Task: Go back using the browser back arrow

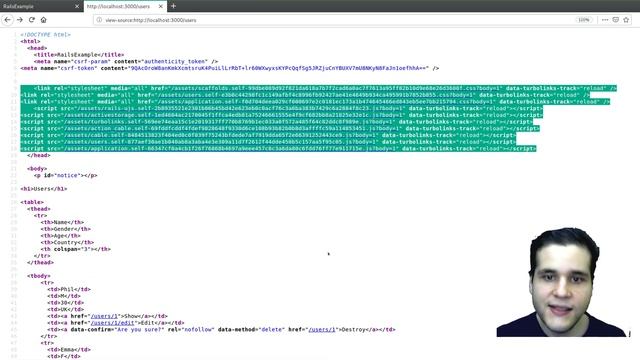Action: coord(7,20)
